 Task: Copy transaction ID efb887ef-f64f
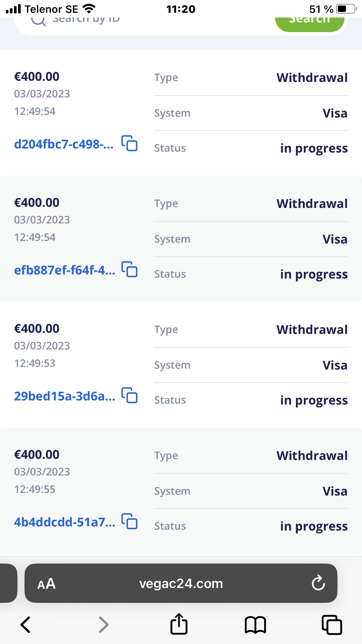pyautogui.click(x=129, y=269)
